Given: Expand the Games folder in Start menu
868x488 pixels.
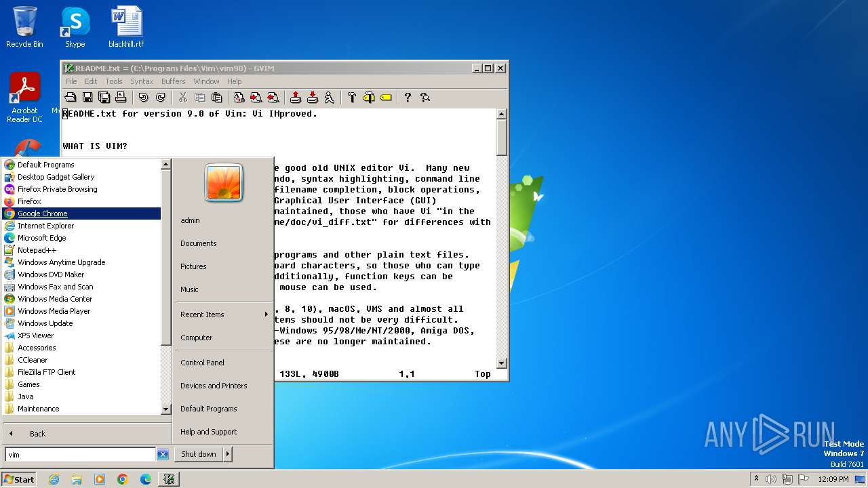Looking at the screenshot, I should click(81, 384).
